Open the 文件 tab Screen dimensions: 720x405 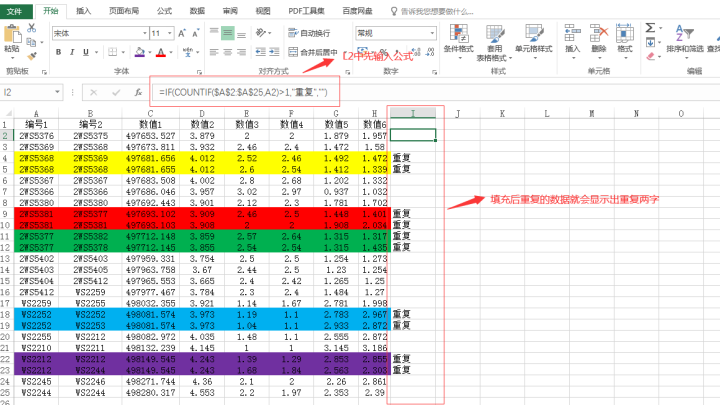click(15, 11)
